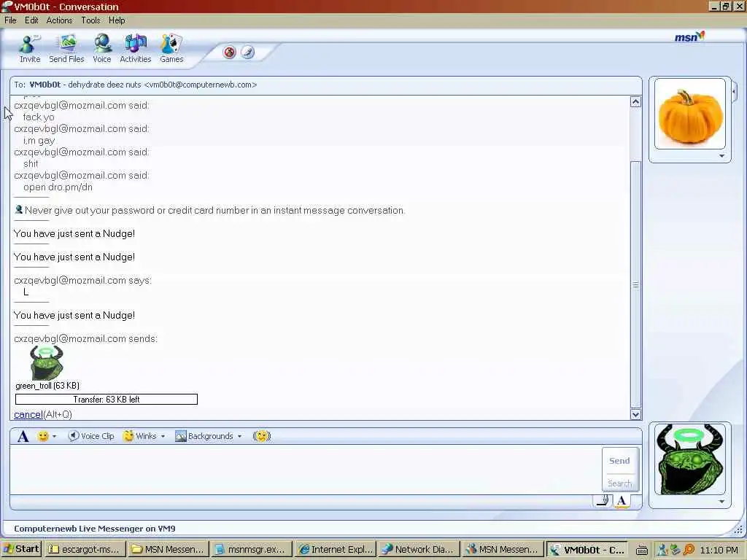Screen dimensions: 747x560
Task: Click the chat scroll down arrow
Action: click(635, 414)
